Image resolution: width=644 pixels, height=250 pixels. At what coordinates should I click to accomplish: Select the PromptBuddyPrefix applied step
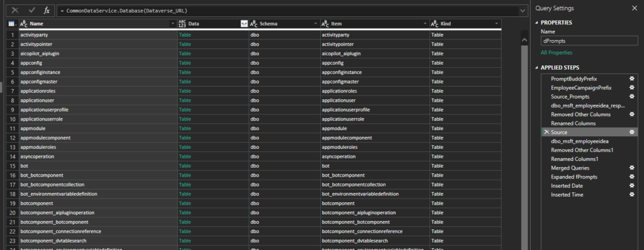[x=574, y=79]
